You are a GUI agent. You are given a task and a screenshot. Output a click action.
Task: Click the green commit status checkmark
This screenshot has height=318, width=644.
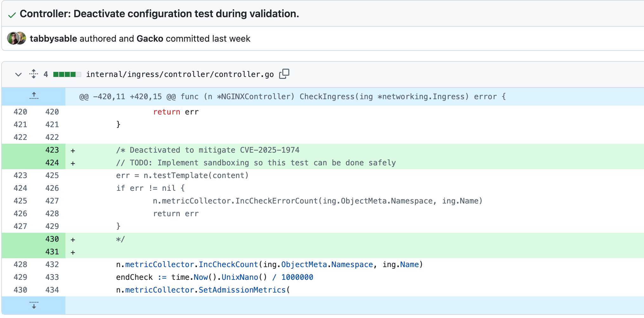[x=12, y=15]
